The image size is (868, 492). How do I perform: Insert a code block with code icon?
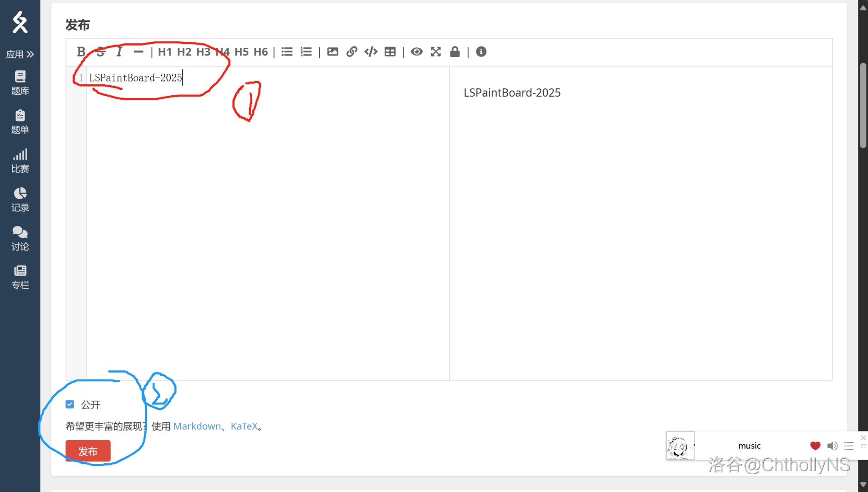click(x=371, y=52)
